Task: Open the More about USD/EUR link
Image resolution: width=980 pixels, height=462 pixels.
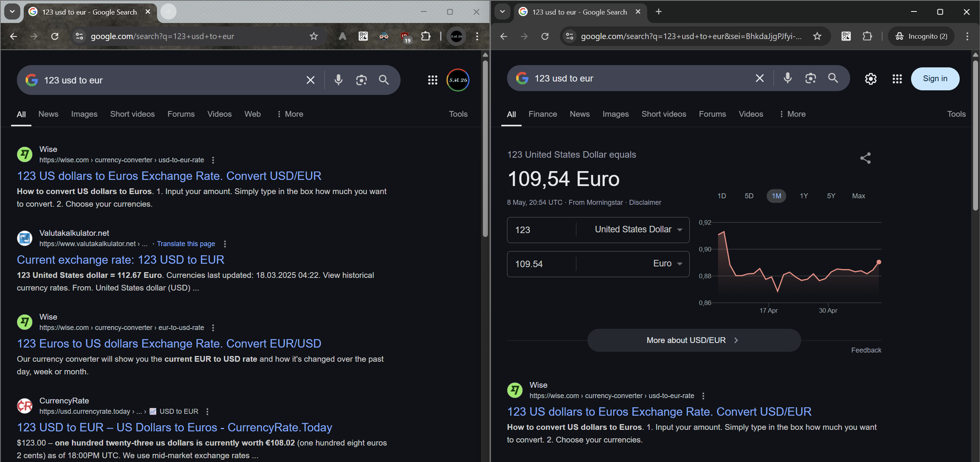Action: click(692, 340)
